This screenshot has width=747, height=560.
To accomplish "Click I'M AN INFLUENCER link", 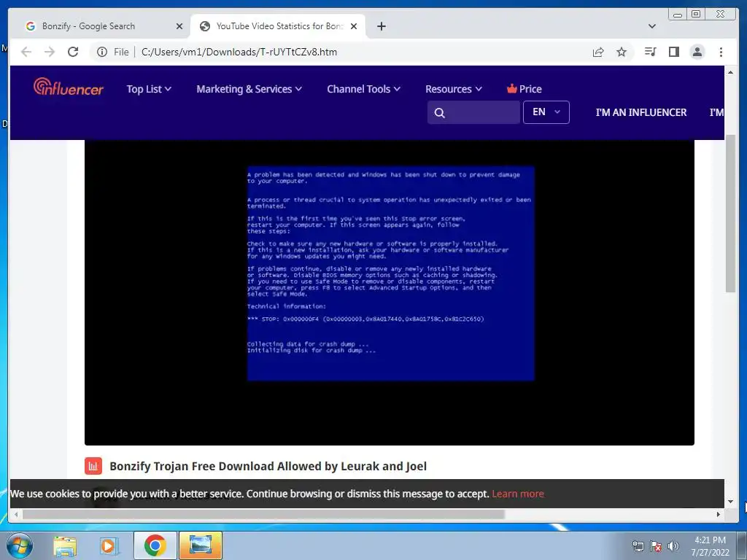I will 640,112.
